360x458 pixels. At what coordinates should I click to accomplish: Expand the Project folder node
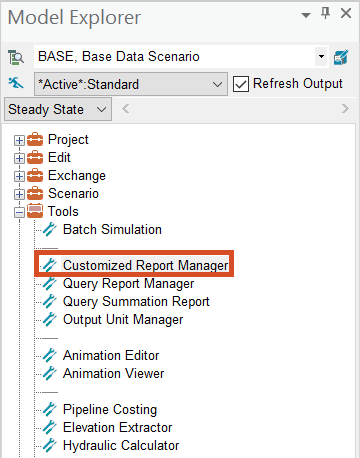pyautogui.click(x=19, y=140)
